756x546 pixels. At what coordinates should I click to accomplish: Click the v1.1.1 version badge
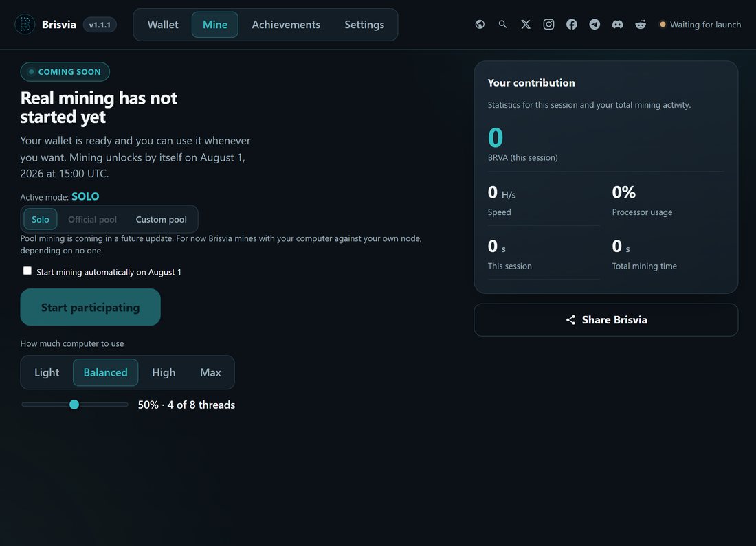[x=100, y=25]
